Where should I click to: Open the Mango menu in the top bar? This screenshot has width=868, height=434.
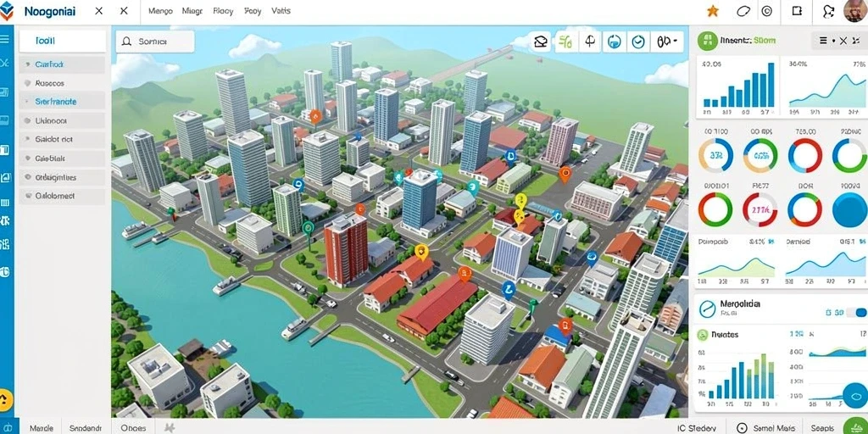click(160, 11)
